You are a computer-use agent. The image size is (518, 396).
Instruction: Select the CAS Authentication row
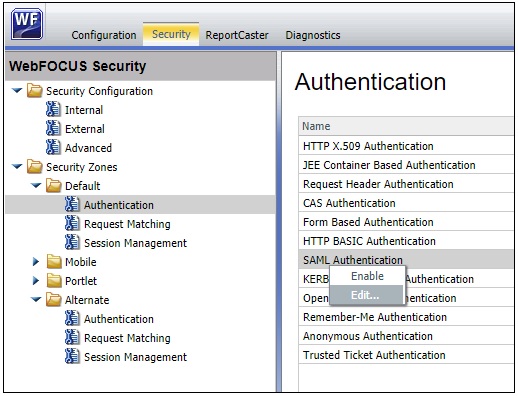click(406, 203)
